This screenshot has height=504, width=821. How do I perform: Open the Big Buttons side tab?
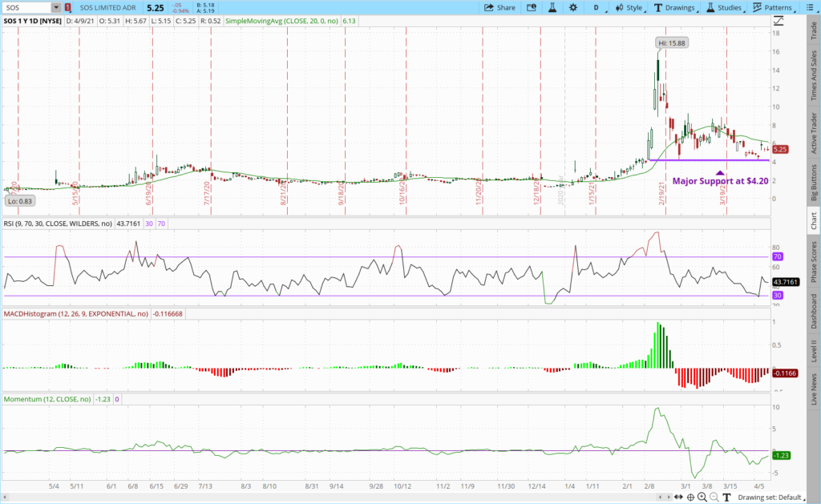(814, 183)
